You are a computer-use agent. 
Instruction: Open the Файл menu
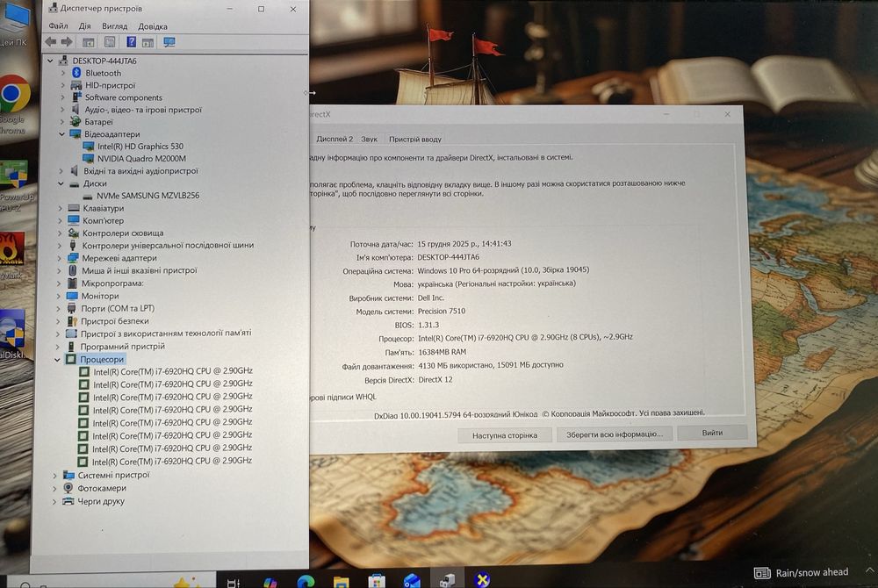[58, 26]
